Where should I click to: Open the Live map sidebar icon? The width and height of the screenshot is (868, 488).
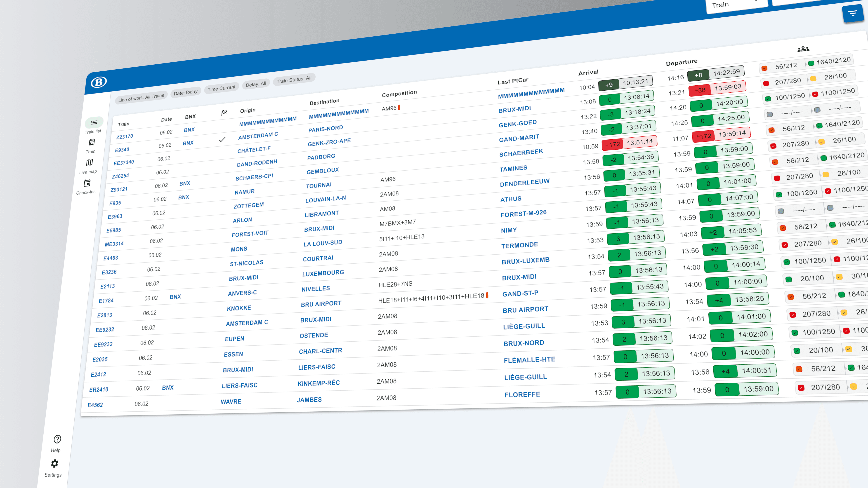(89, 163)
